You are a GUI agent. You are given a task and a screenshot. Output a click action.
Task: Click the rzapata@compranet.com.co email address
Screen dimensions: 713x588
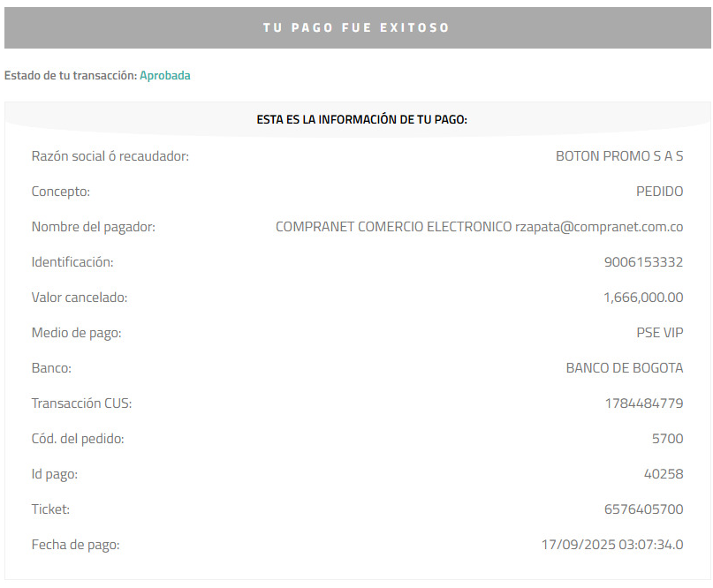pos(599,227)
